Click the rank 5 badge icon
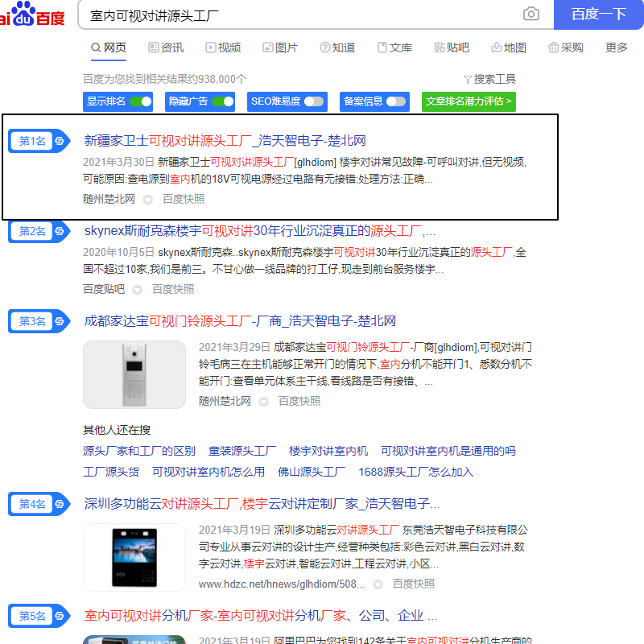Viewport: 644px width, 644px height. pyautogui.click(x=39, y=616)
